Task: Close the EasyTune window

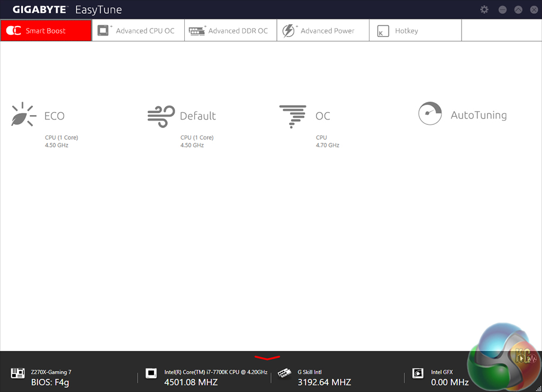Action: click(534, 10)
